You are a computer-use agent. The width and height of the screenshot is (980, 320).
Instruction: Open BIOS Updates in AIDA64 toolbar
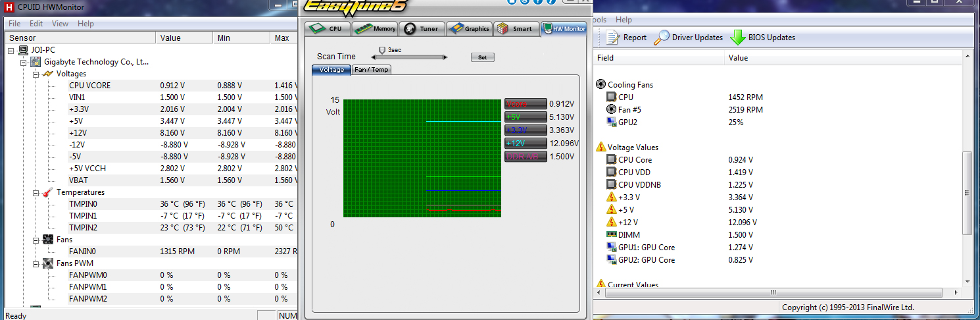pyautogui.click(x=763, y=38)
